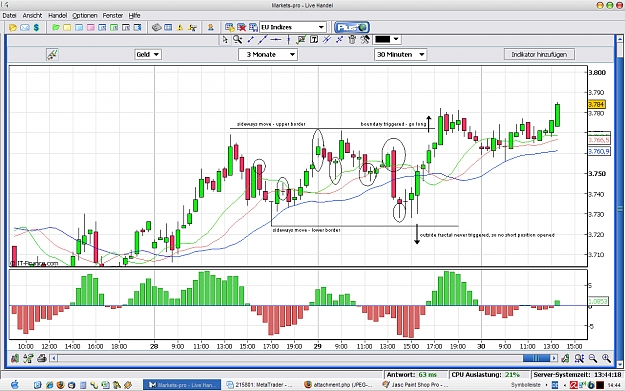Click the red X delete watchlist icon
This screenshot has height=391, width=625.
tap(242, 28)
